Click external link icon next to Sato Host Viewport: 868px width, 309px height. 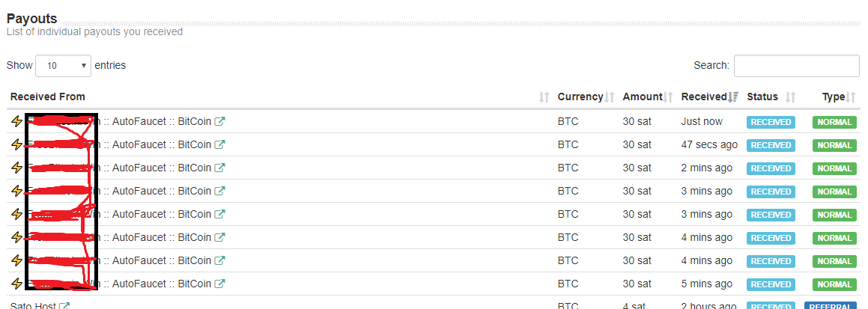coord(65,306)
